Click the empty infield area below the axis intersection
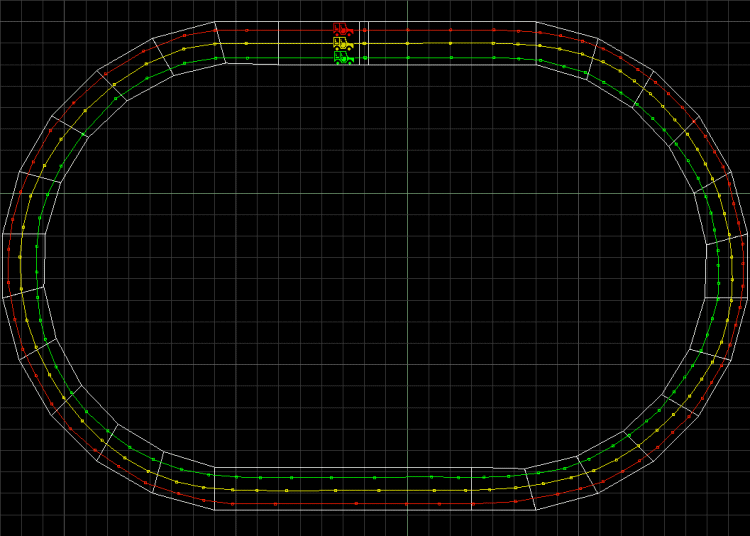 pyautogui.click(x=407, y=330)
